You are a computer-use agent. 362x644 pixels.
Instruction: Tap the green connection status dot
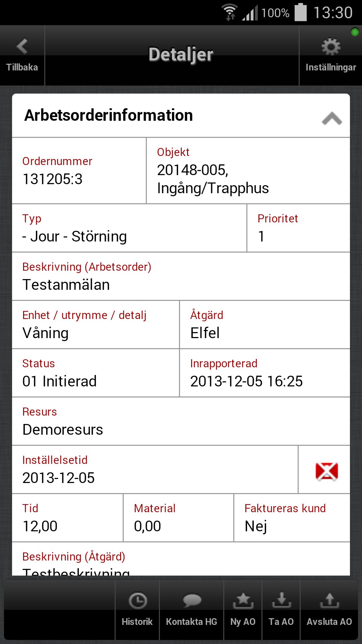pyautogui.click(x=354, y=32)
